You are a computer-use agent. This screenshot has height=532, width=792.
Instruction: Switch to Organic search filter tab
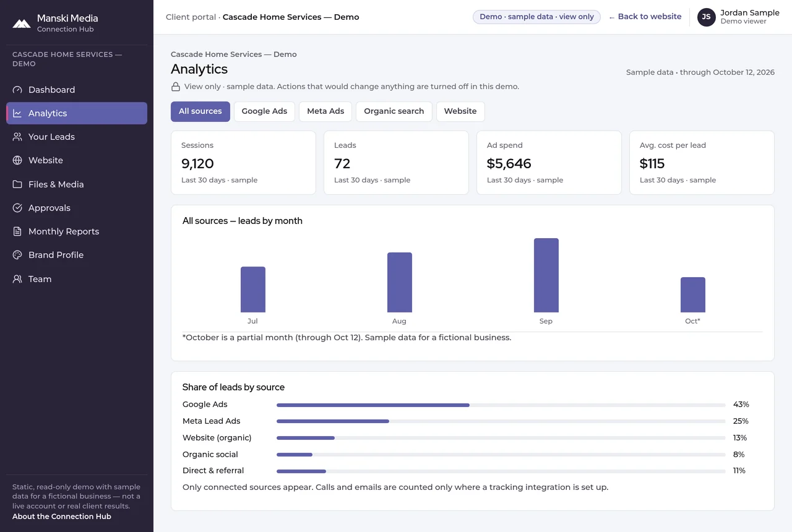click(x=394, y=111)
